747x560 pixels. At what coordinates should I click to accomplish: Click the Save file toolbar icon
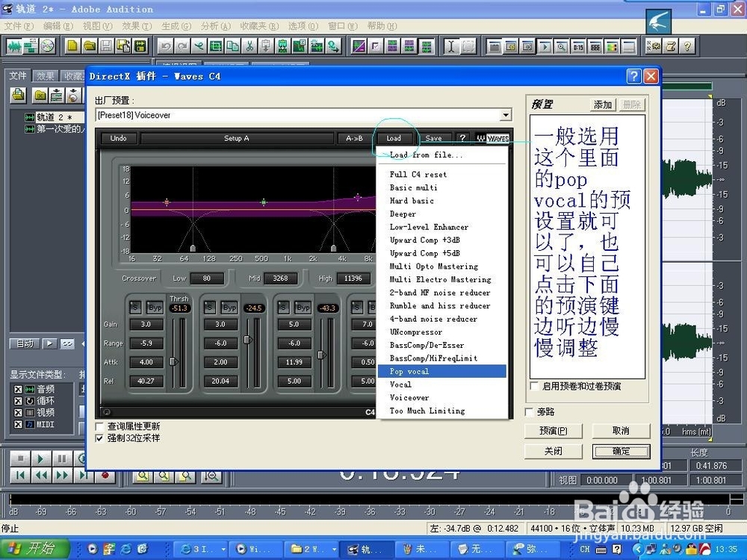105,46
